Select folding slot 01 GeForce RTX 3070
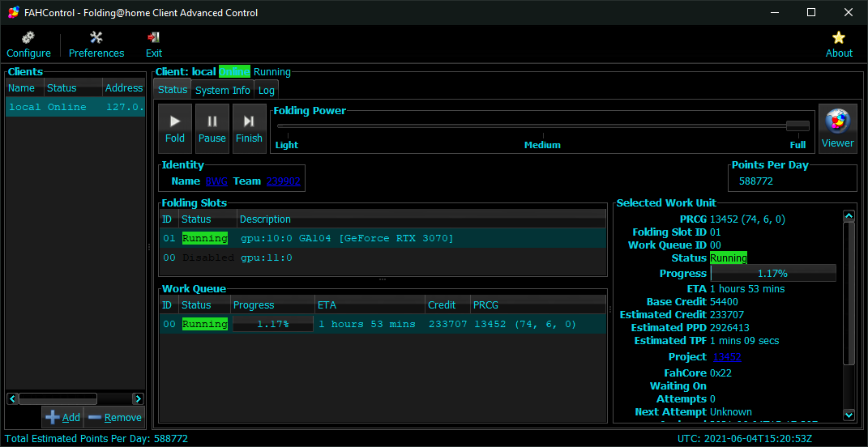Screen dimensions: 868x447 click(x=383, y=238)
